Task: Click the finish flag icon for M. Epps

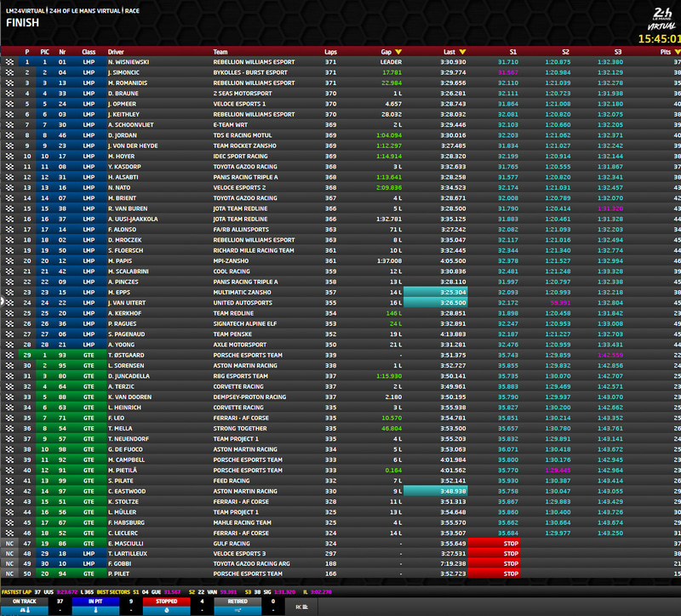Action: (9, 292)
